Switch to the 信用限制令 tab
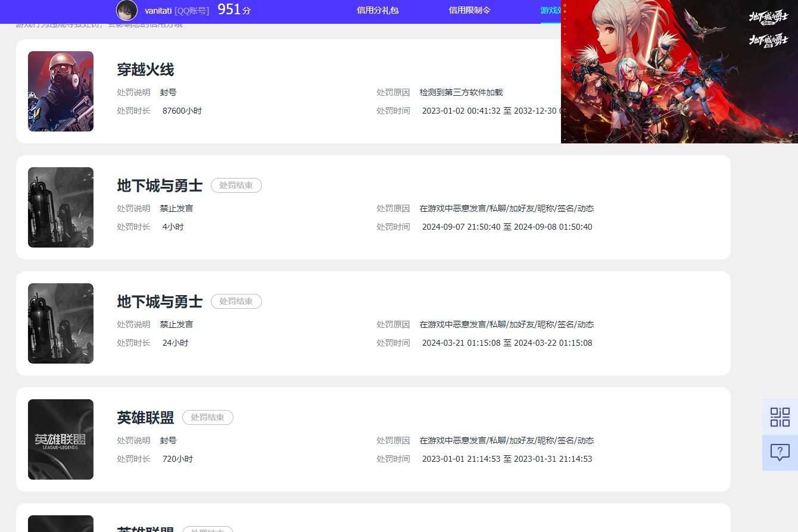Image resolution: width=798 pixels, height=532 pixels. click(x=469, y=10)
